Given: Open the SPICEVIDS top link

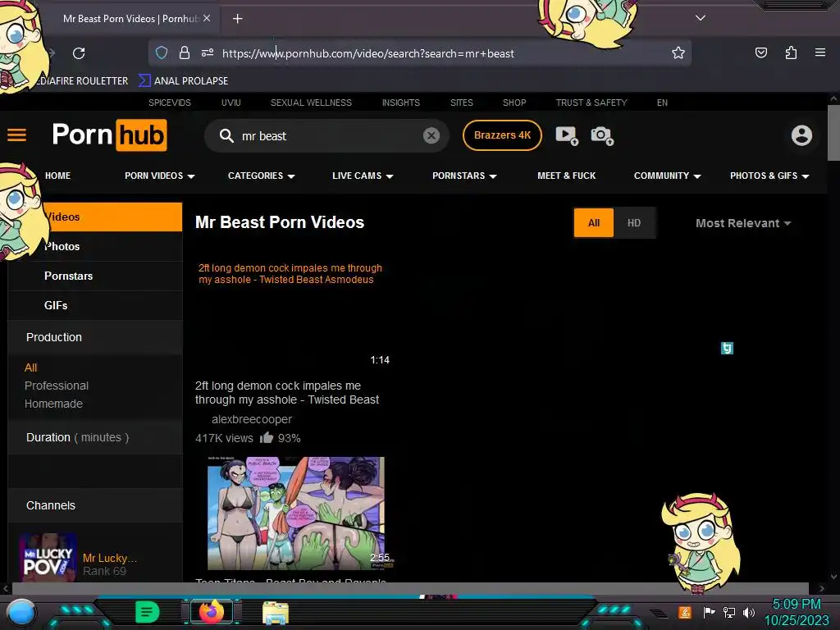Looking at the screenshot, I should 169,103.
